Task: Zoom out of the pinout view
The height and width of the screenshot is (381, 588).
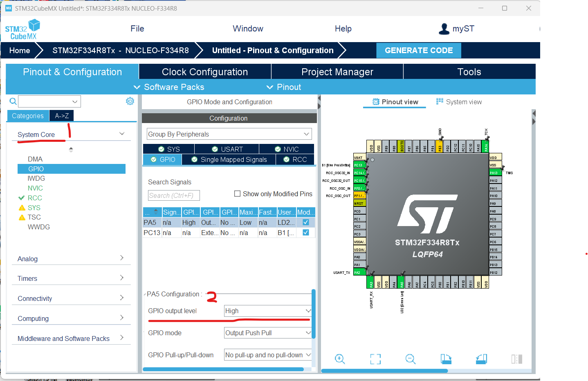Action: [411, 359]
